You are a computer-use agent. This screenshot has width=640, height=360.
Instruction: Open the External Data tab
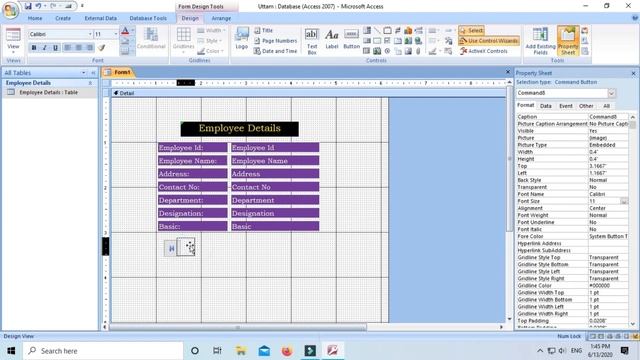tap(100, 18)
